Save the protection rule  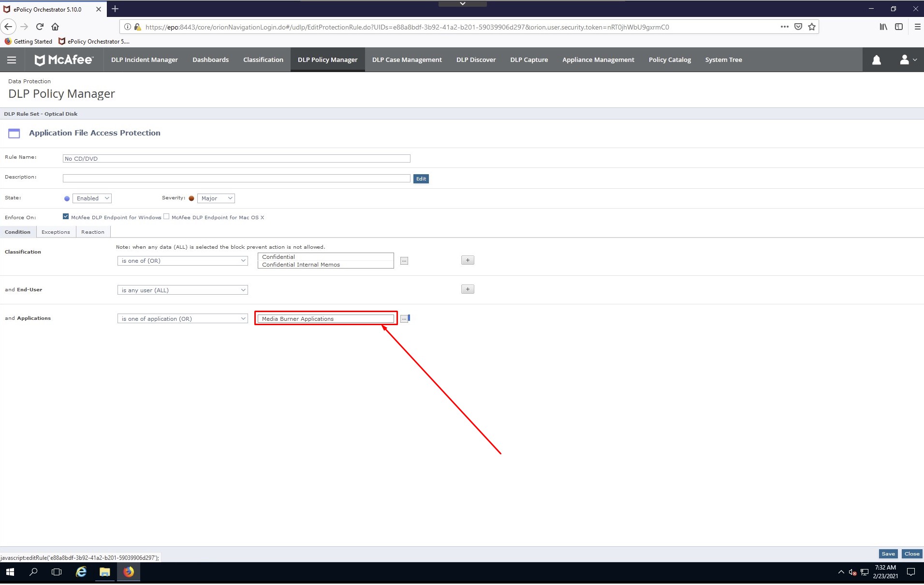tap(888, 554)
